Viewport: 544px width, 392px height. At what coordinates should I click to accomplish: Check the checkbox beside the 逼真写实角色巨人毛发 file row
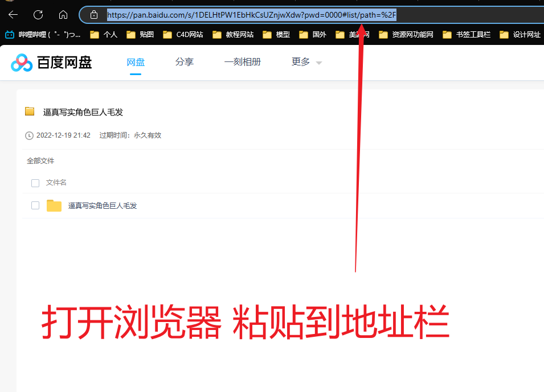coord(35,205)
